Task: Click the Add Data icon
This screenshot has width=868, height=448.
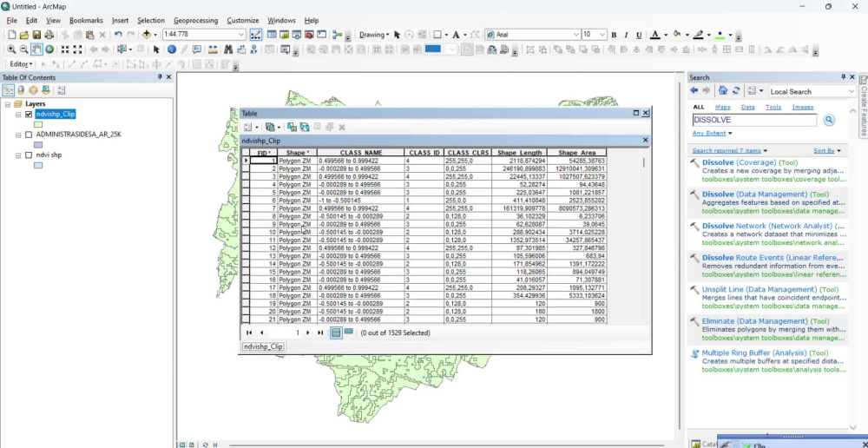Action: point(146,35)
